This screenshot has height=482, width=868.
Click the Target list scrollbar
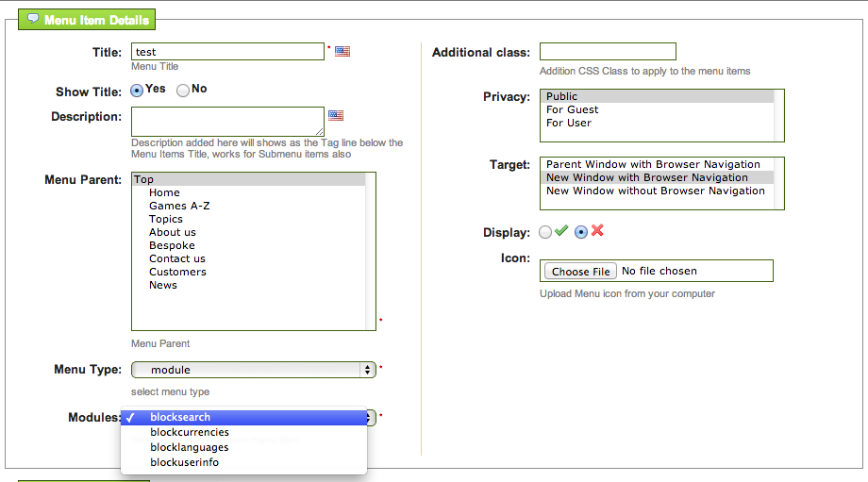(x=779, y=183)
